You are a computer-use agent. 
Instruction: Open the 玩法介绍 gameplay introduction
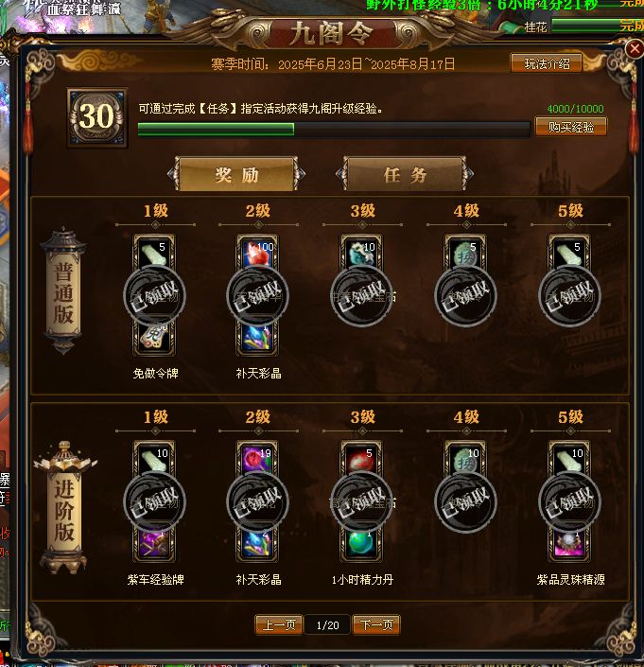pos(547,63)
